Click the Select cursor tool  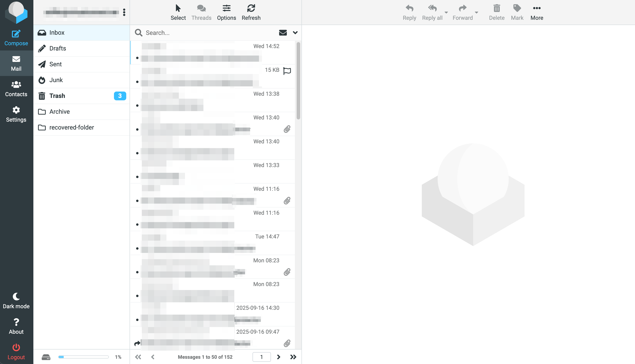tap(178, 9)
